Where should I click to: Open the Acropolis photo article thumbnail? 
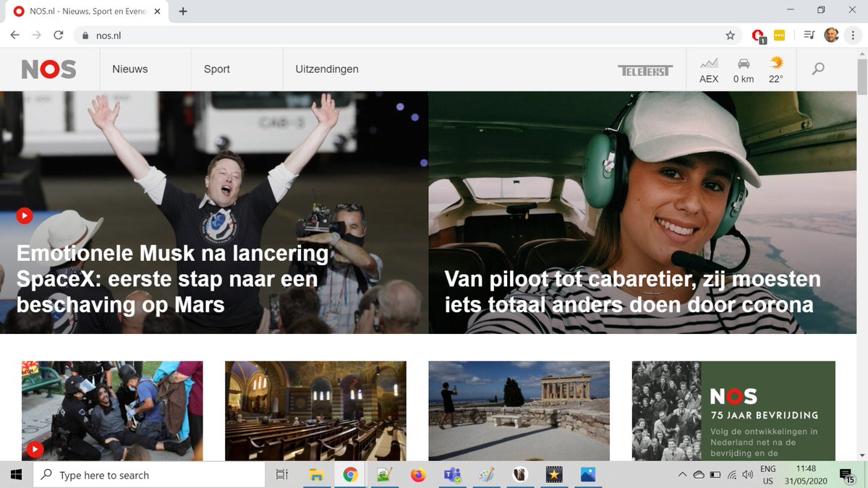click(519, 411)
